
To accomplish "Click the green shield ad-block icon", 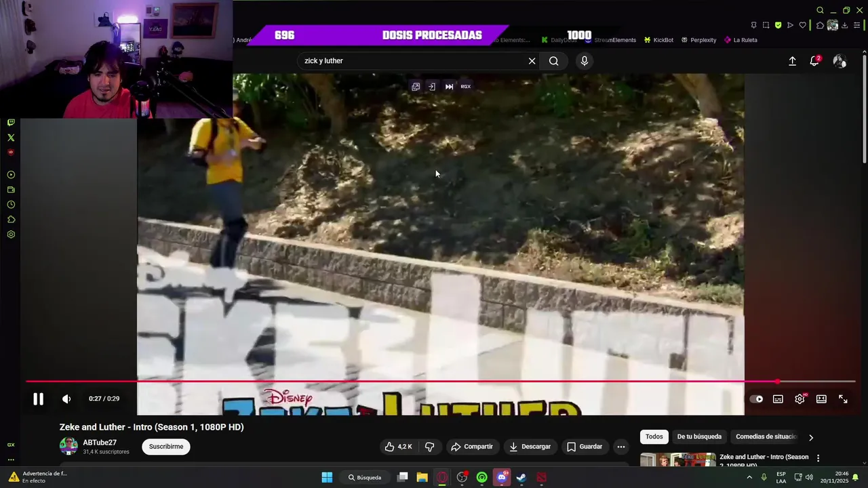I will click(778, 25).
